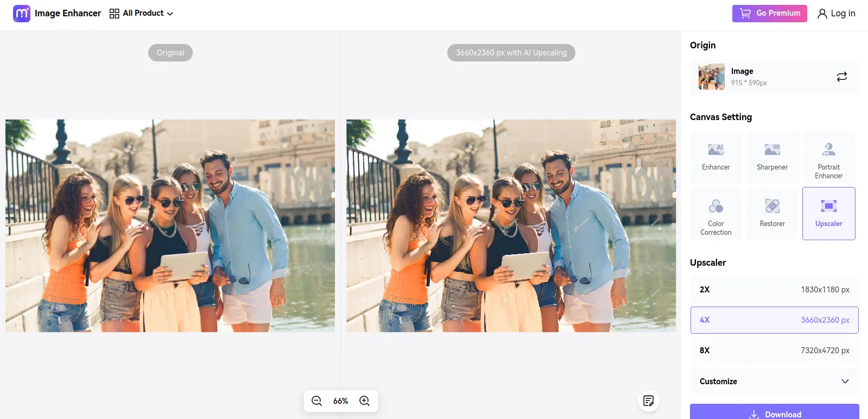Select the Portrait Enhancer tool

[829, 157]
